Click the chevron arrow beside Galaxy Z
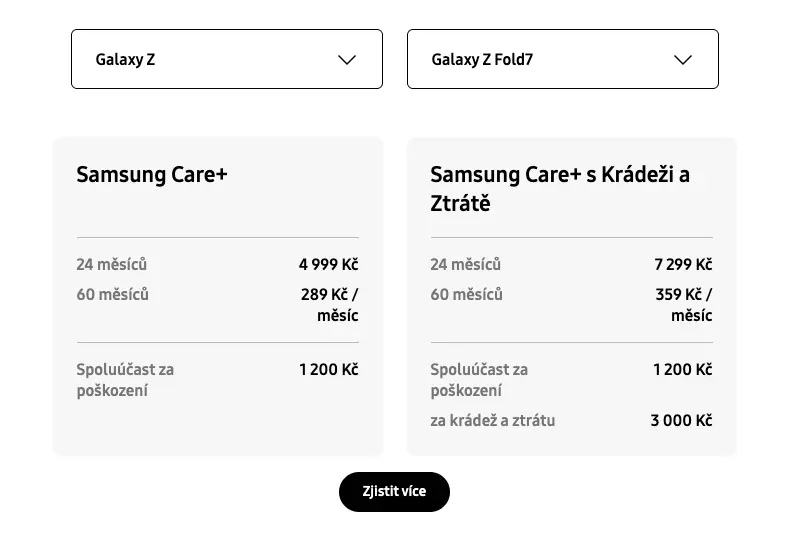Screen dimensions: 801x535 pos(347,60)
